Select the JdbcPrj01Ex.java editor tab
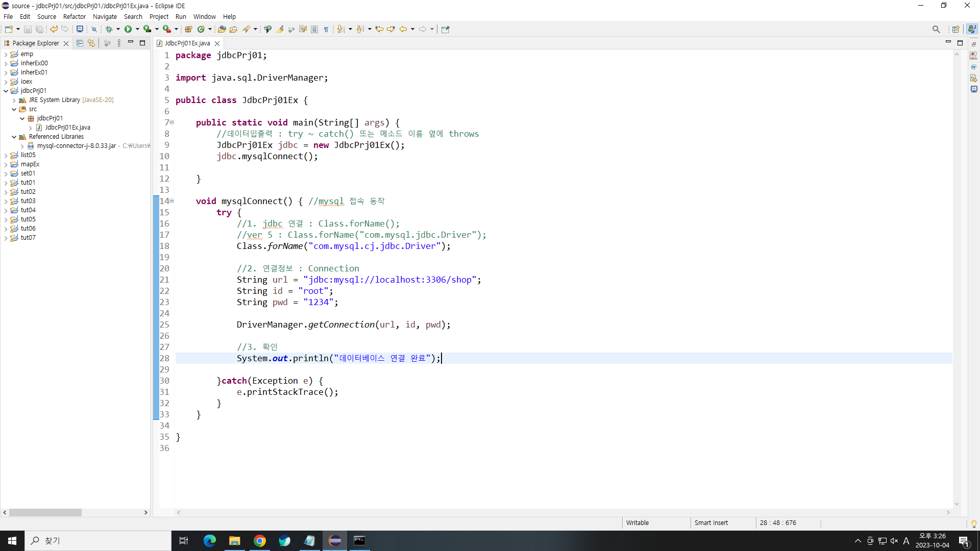The height and width of the screenshot is (551, 980). pyautogui.click(x=187, y=43)
